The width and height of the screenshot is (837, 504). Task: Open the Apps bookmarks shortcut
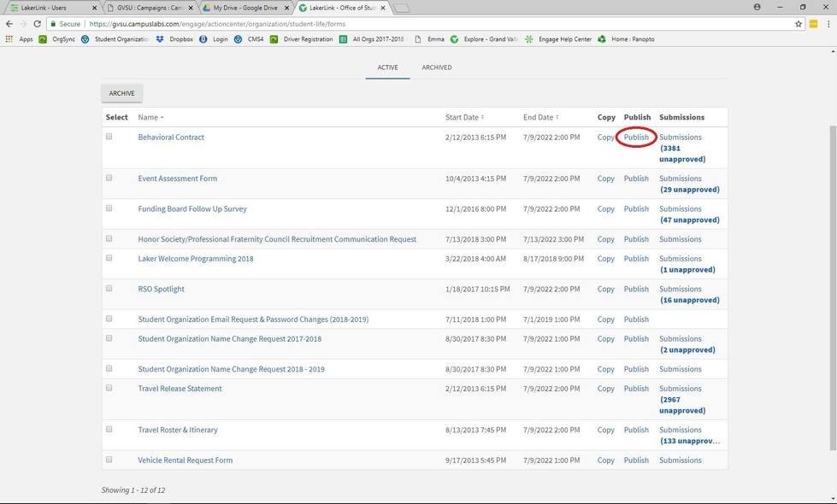click(20, 39)
